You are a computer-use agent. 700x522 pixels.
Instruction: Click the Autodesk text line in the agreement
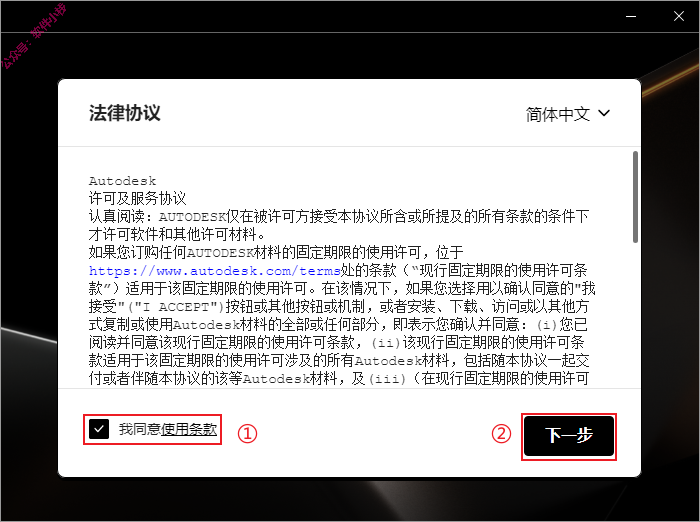pos(122,181)
